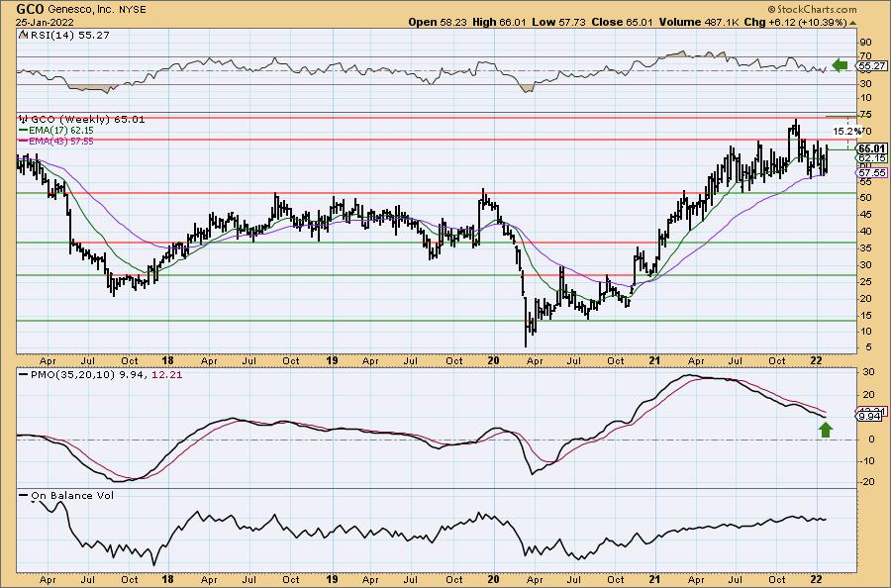Click the -20 level on the PMO axis
Viewport: 891px width, 588px height.
pyautogui.click(x=866, y=482)
